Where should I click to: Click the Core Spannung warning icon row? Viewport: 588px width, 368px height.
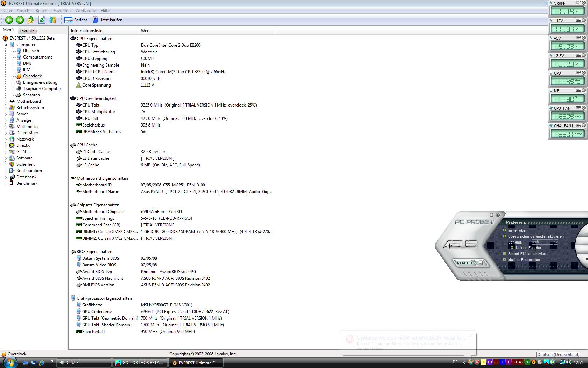79,85
